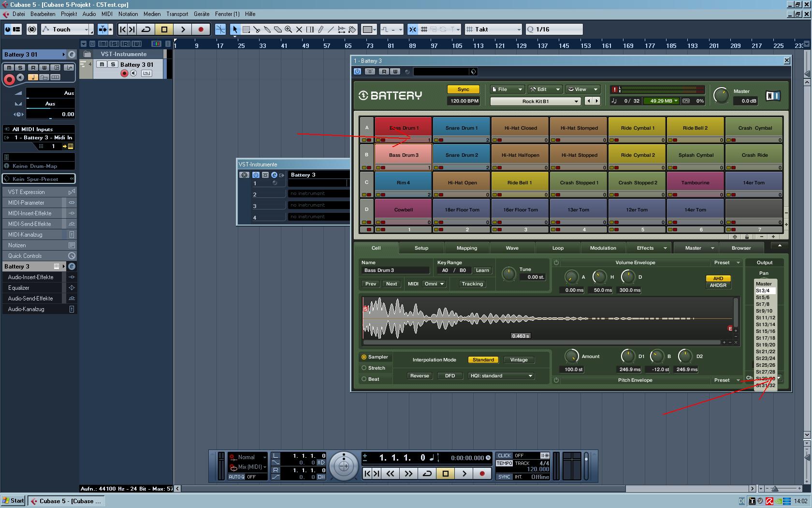Click the Sync button in Battery

463,90
